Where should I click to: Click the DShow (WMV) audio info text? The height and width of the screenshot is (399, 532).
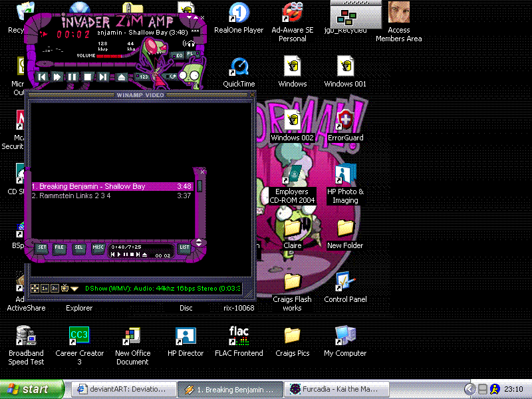(x=163, y=289)
